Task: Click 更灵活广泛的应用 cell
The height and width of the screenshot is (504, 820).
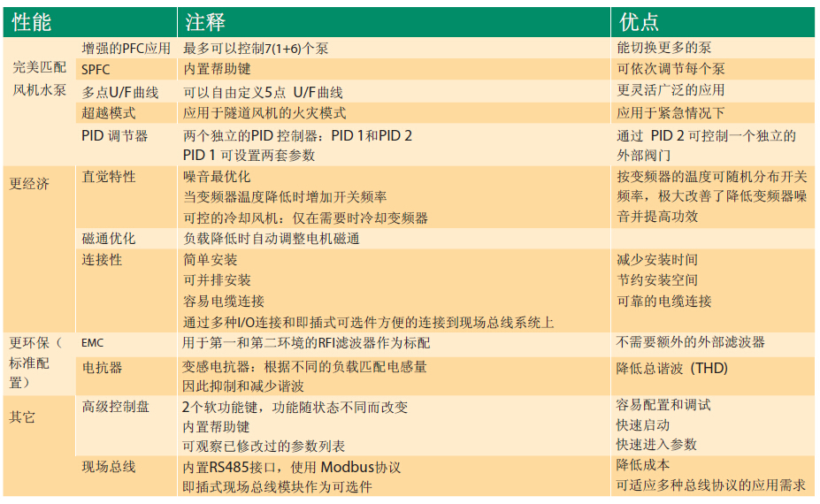Action: click(671, 90)
